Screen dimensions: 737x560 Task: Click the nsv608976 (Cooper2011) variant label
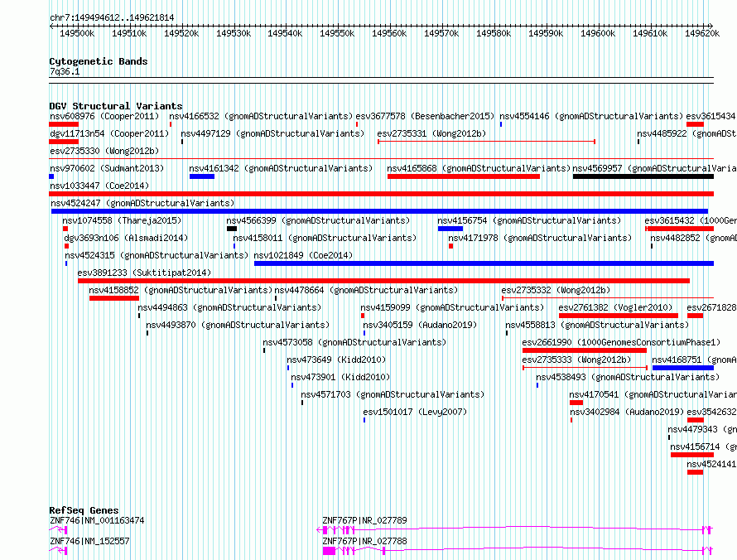(104, 116)
